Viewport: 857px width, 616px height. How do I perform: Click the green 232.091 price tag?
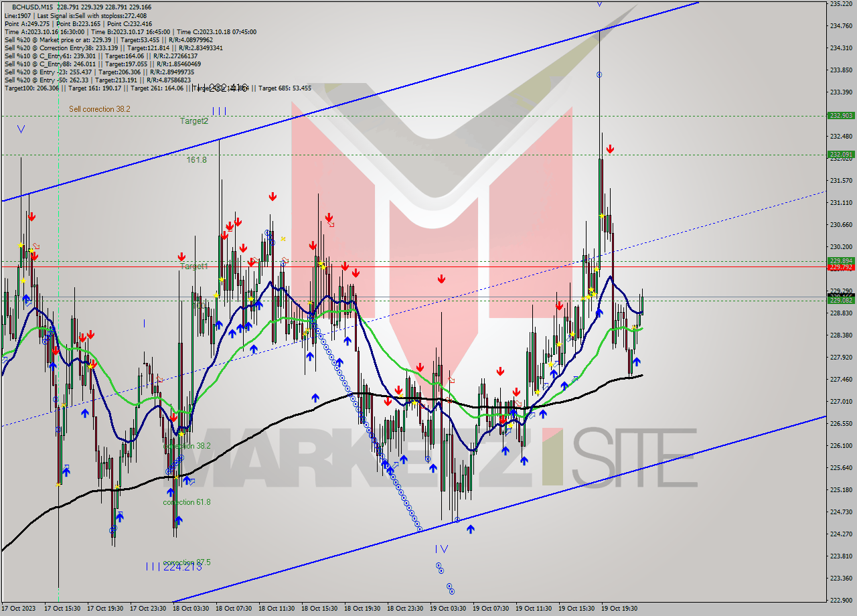(841, 155)
